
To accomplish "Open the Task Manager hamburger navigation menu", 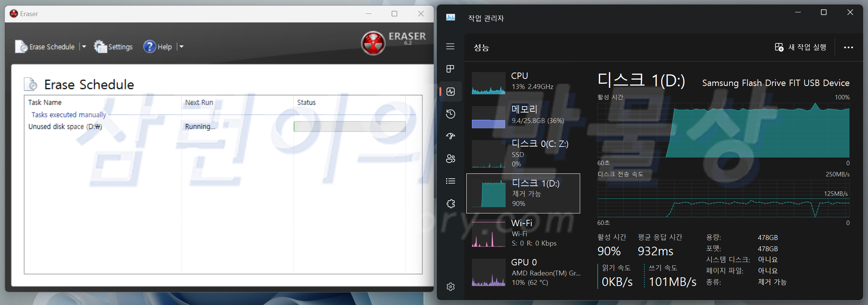I will coord(450,46).
